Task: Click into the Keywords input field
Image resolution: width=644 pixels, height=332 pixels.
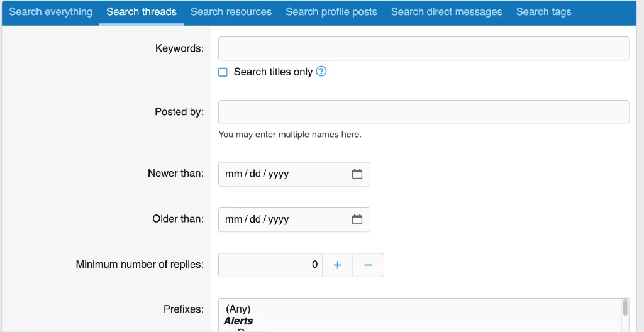Action: tap(423, 48)
